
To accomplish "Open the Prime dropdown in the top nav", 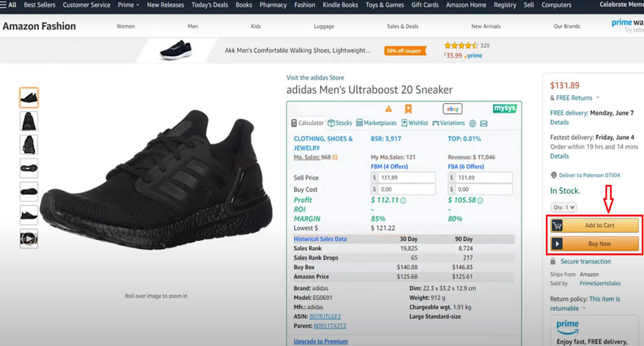I will pyautogui.click(x=128, y=5).
